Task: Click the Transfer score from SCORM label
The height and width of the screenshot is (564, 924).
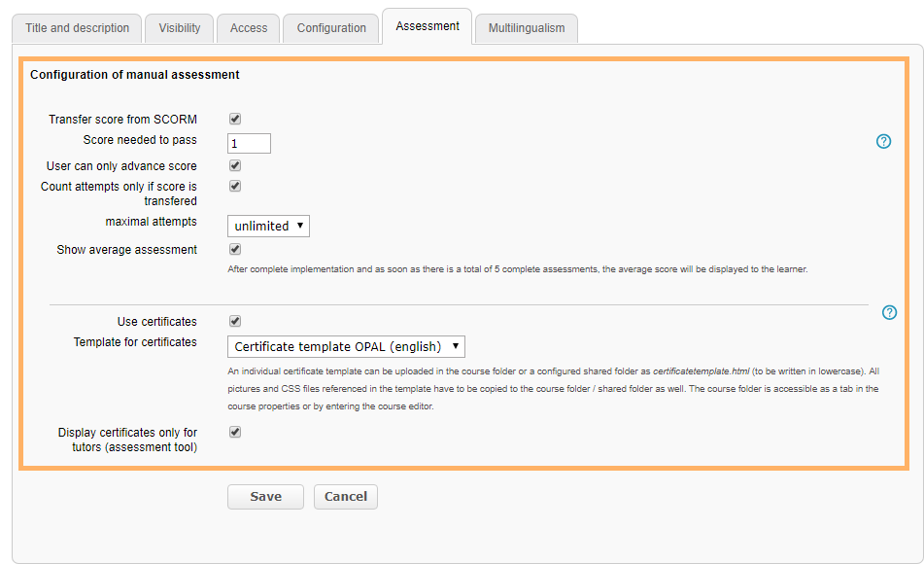Action: pyautogui.click(x=122, y=120)
